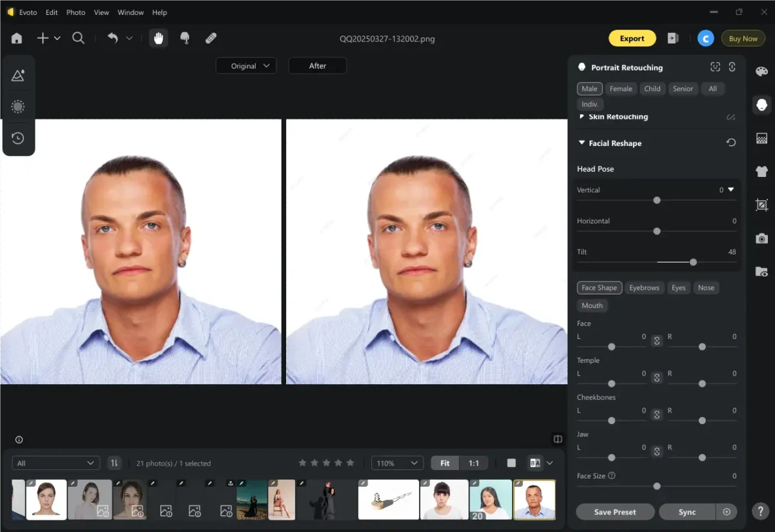Screen dimensions: 775x532
Task: Open the circular mask tool in the left panel
Action: click(18, 107)
